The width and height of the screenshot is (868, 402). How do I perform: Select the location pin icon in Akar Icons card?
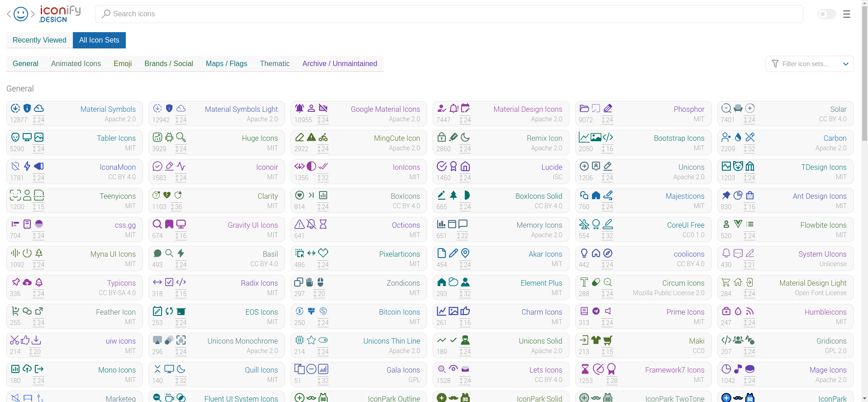(x=465, y=253)
